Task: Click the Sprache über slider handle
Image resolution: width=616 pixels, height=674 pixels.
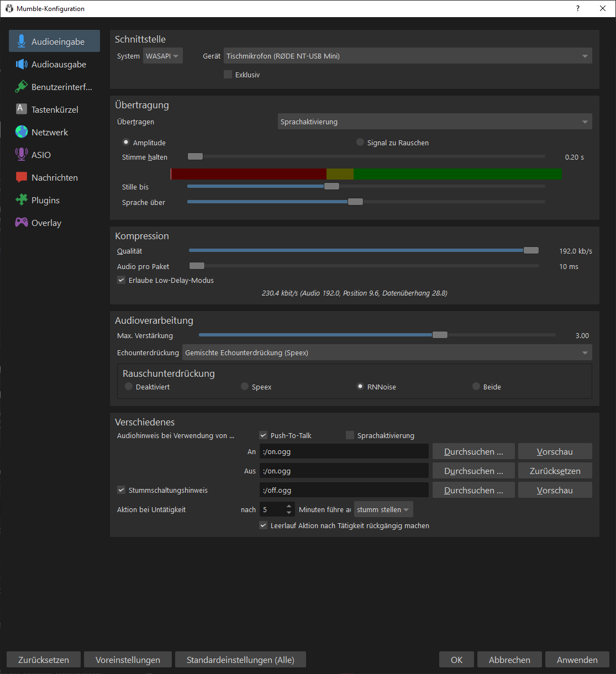Action: point(355,202)
